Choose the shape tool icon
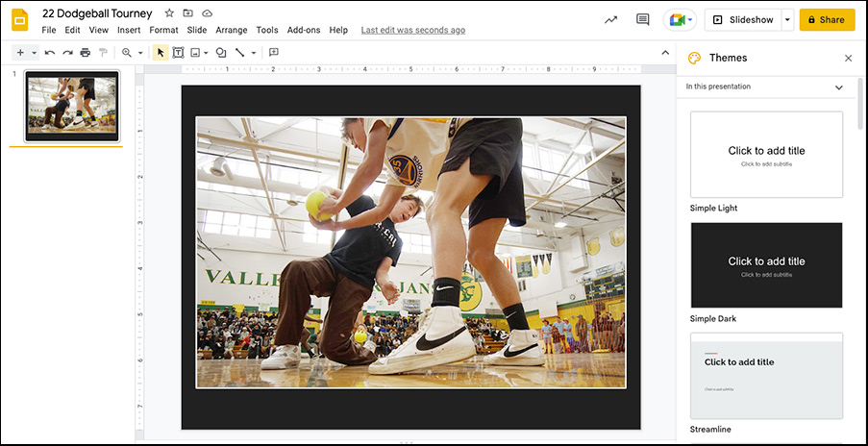Image resolution: width=868 pixels, height=446 pixels. (x=221, y=53)
